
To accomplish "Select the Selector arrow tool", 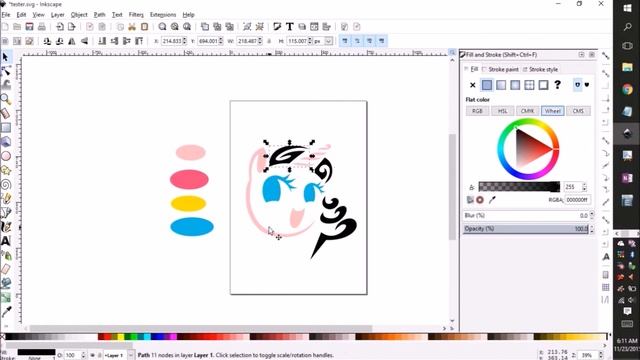I will (x=5, y=57).
